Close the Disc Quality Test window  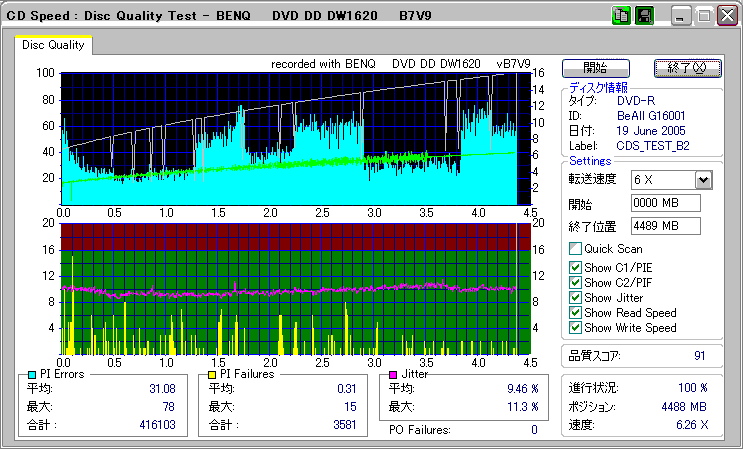(x=727, y=16)
